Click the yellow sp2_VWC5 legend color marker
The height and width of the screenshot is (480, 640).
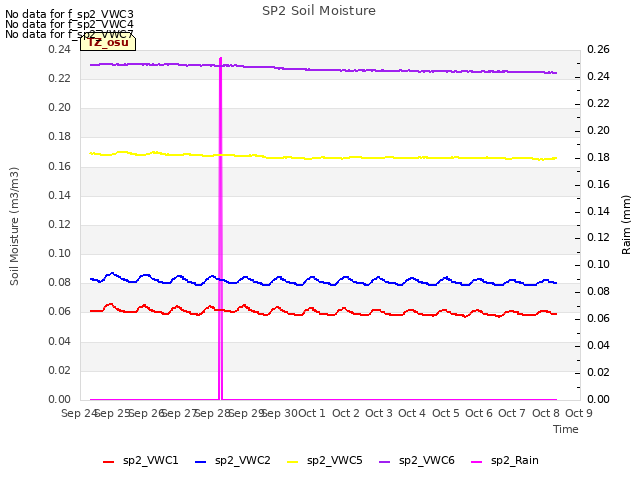(x=293, y=462)
